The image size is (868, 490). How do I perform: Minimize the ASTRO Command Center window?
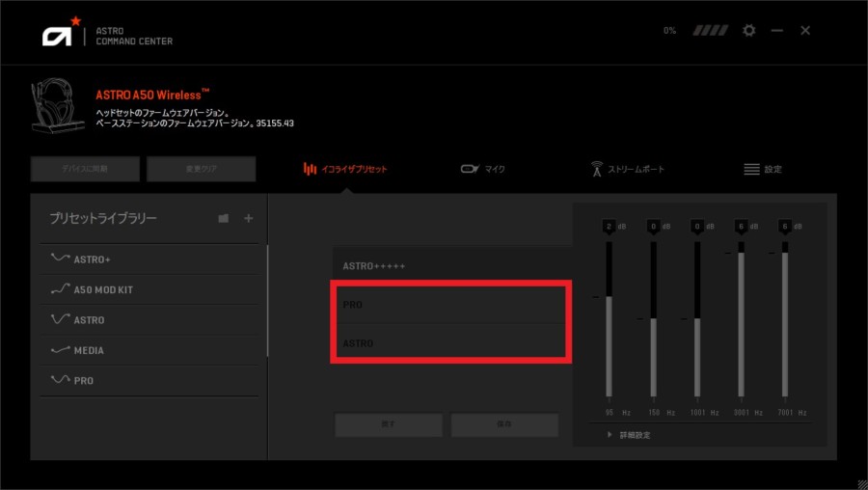(777, 31)
